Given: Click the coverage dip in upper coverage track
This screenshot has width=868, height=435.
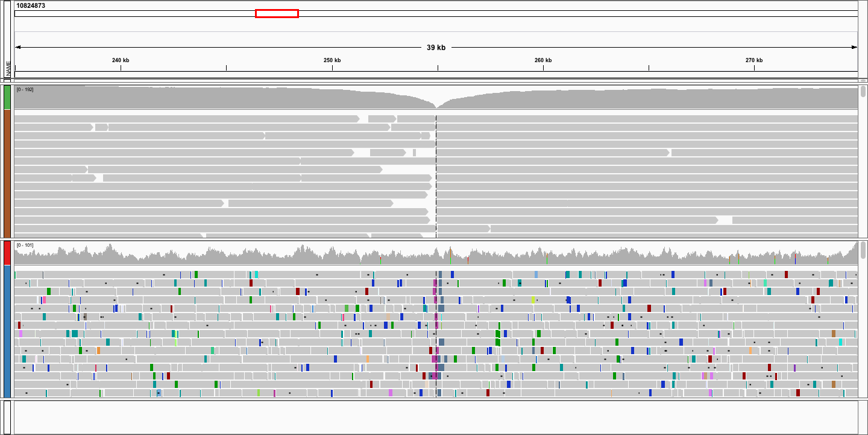Looking at the screenshot, I should click(x=436, y=105).
